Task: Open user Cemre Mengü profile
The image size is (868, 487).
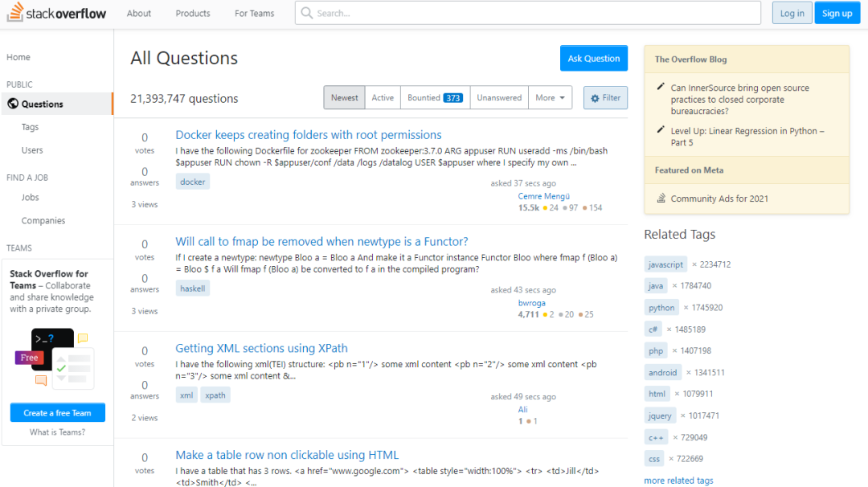Action: click(x=543, y=196)
